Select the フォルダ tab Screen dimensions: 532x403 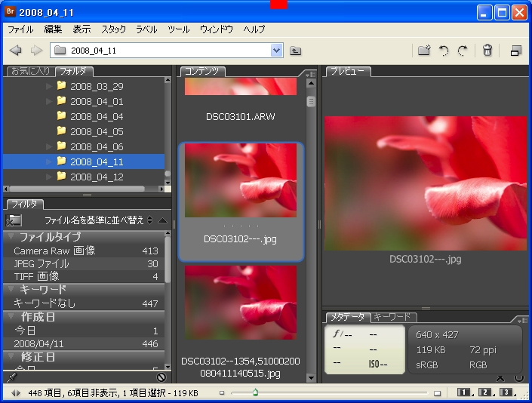coord(73,71)
